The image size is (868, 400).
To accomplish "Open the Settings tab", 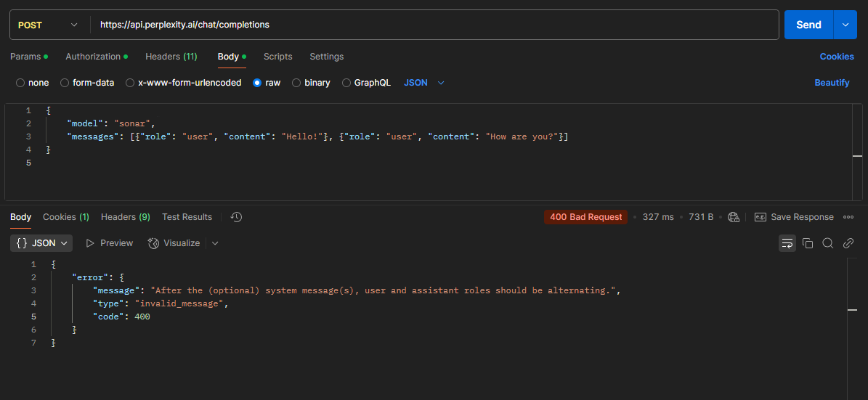I will pyautogui.click(x=327, y=57).
